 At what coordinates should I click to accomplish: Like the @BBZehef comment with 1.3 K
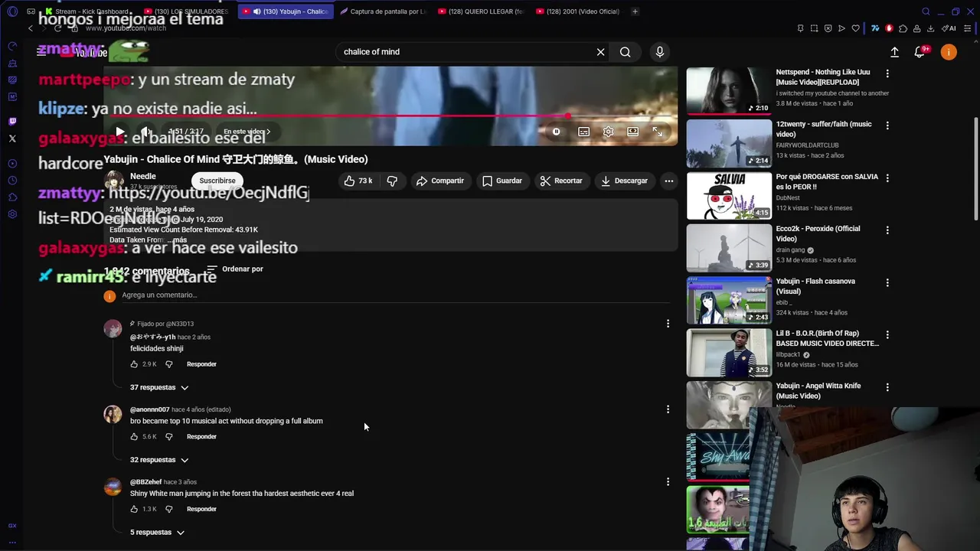coord(134,509)
